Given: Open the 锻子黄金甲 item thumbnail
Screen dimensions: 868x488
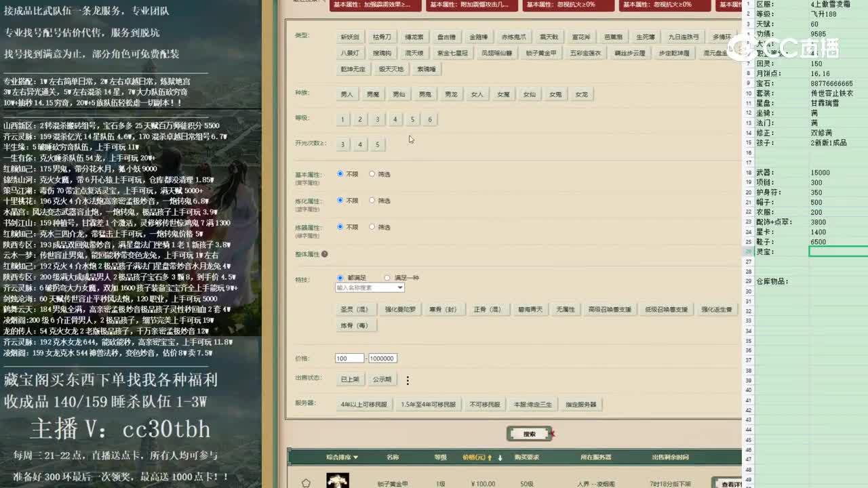Looking at the screenshot, I should (336, 481).
